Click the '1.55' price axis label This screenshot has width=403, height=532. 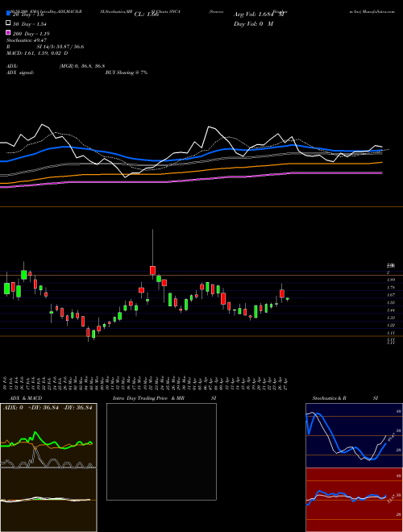tap(391, 302)
